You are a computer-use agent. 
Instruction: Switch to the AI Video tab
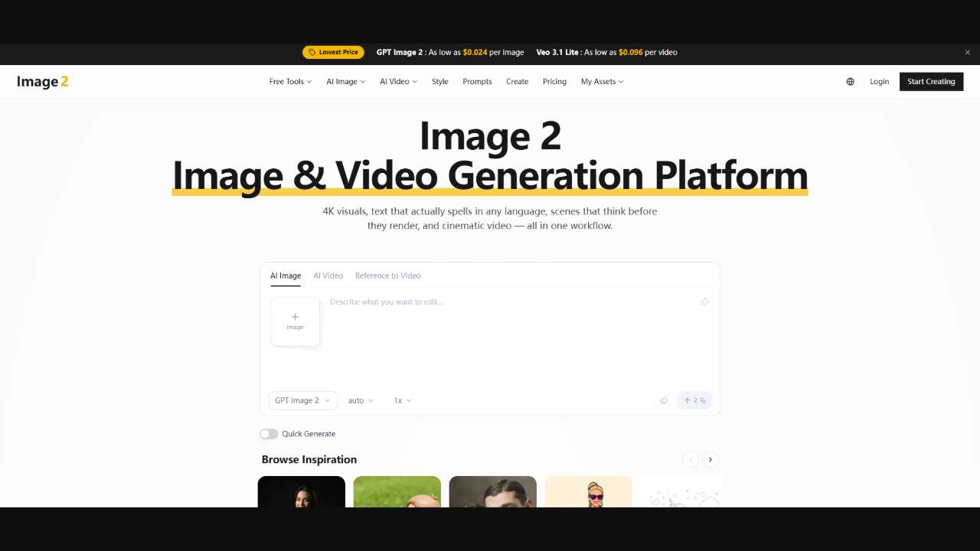point(328,275)
